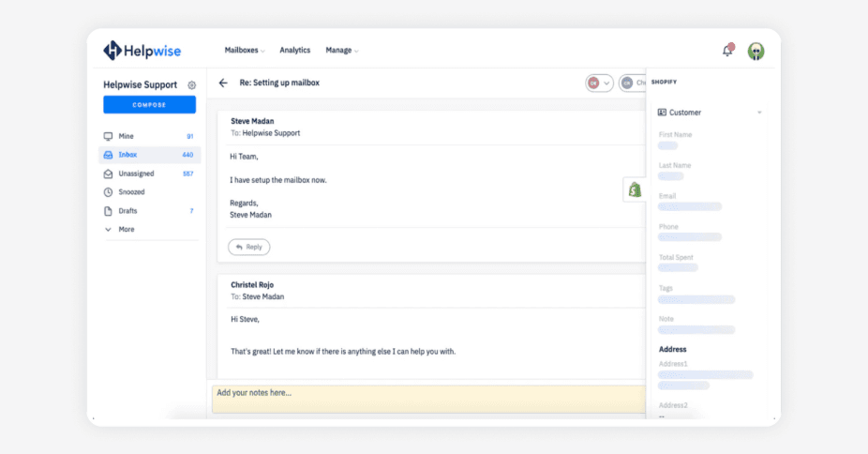Image resolution: width=868 pixels, height=454 pixels.
Task: Open the notifications bell
Action: 728,51
